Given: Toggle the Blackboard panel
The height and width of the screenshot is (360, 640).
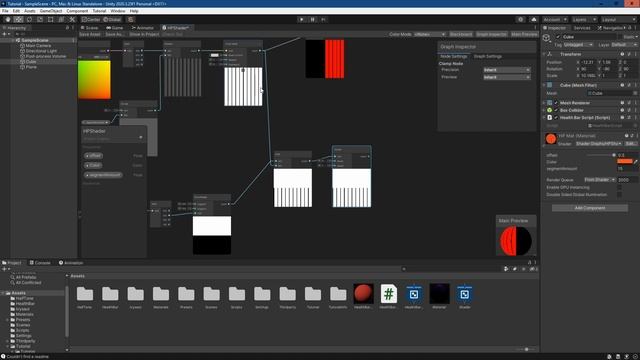Looking at the screenshot, I should coord(461,34).
